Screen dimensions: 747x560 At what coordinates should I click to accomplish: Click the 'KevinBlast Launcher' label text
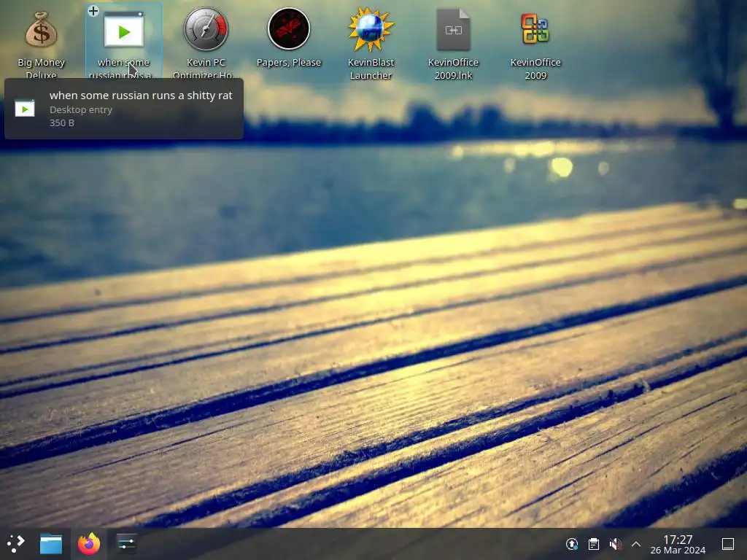click(x=371, y=69)
